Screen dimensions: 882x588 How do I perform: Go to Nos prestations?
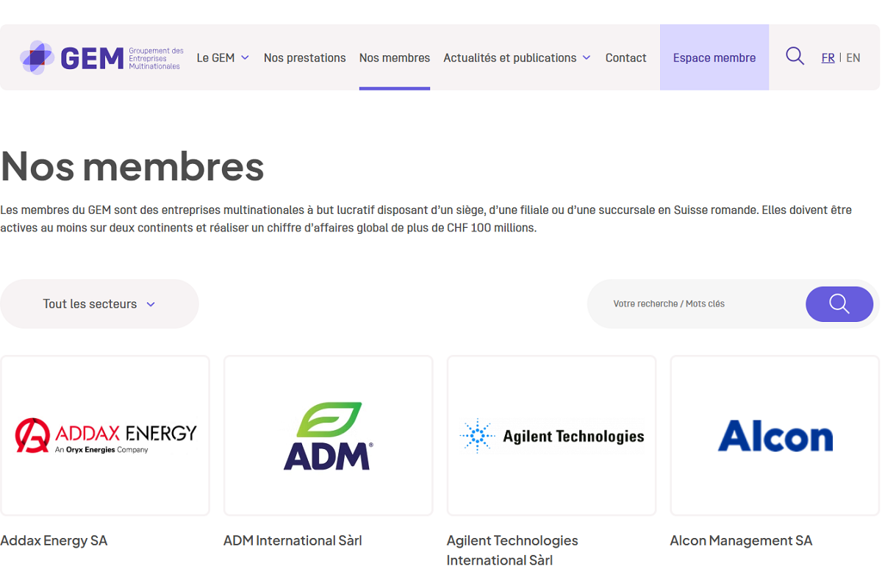(x=305, y=58)
